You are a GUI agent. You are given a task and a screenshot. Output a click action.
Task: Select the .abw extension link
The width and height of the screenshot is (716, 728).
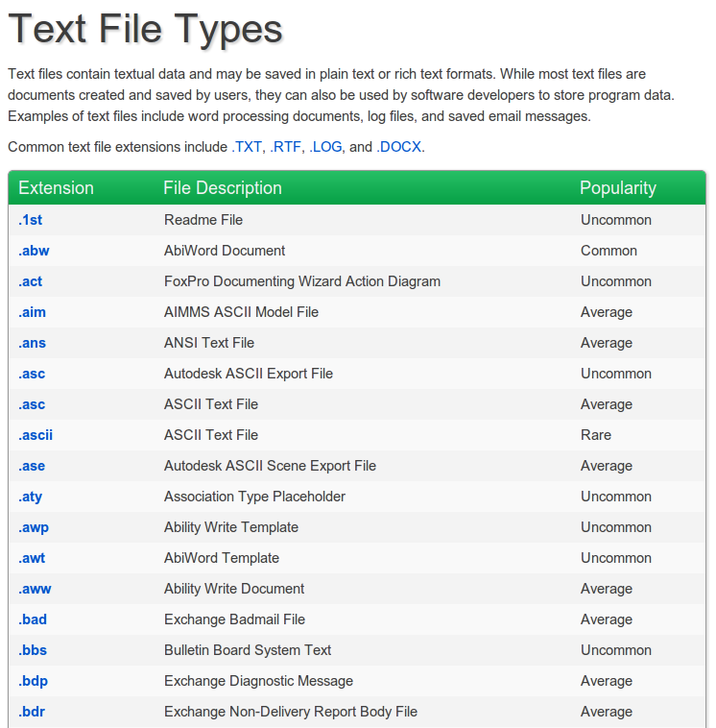pos(33,251)
